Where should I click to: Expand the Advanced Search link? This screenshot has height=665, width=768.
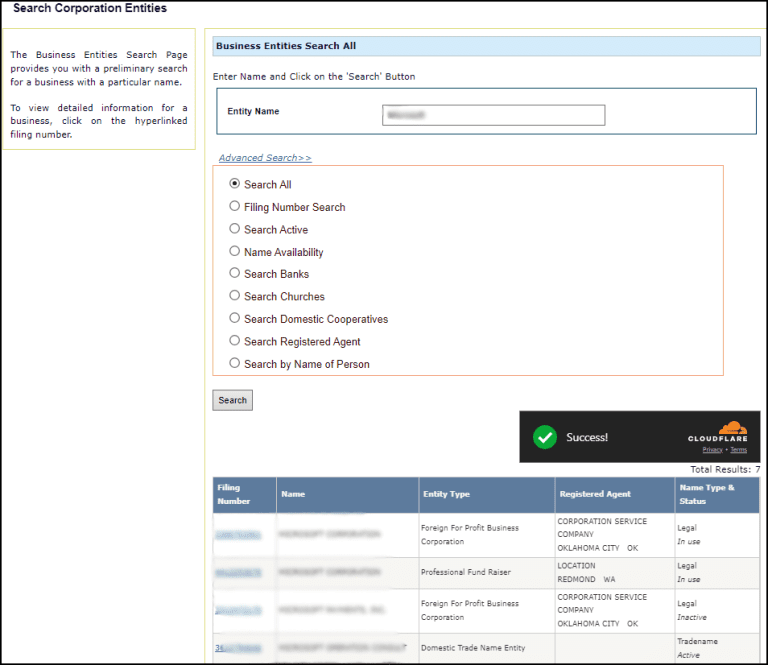(265, 158)
